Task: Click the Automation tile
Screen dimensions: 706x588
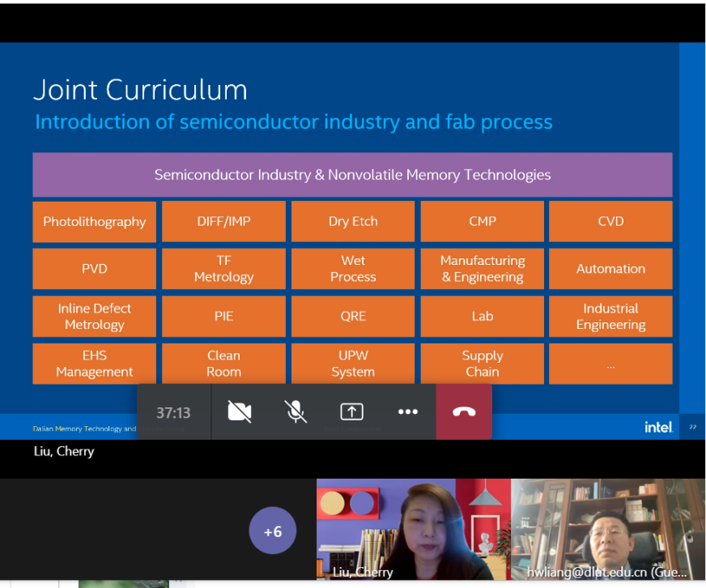Action: pyautogui.click(x=610, y=269)
